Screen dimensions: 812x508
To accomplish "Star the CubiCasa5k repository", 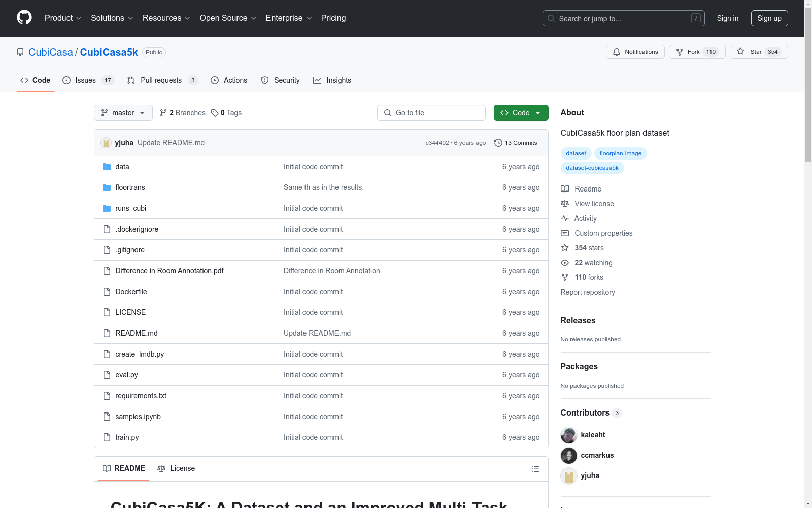I will (x=759, y=52).
